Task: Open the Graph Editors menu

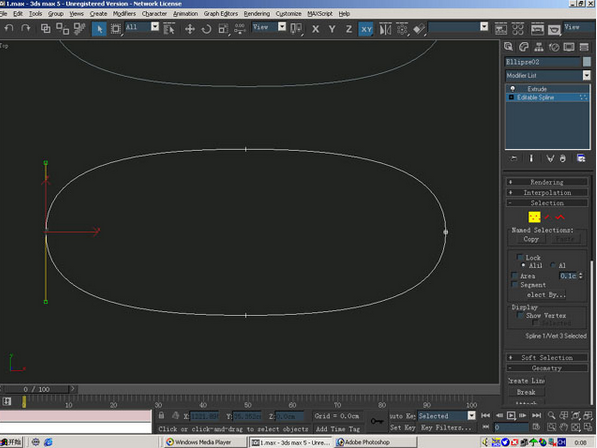Action: [220, 14]
